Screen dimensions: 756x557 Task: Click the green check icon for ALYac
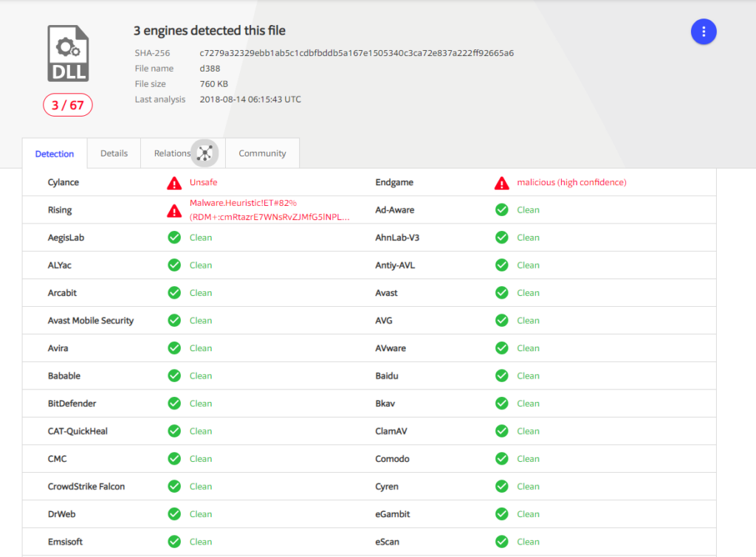[174, 265]
